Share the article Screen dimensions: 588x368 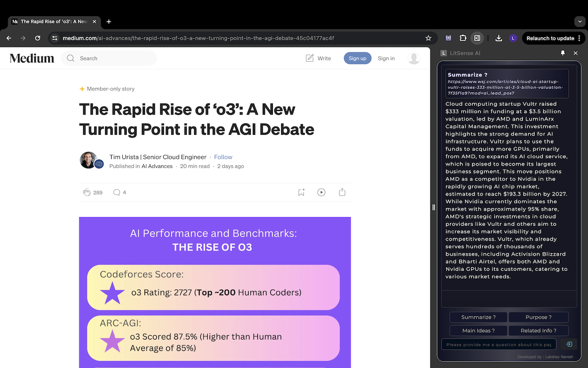point(342,192)
